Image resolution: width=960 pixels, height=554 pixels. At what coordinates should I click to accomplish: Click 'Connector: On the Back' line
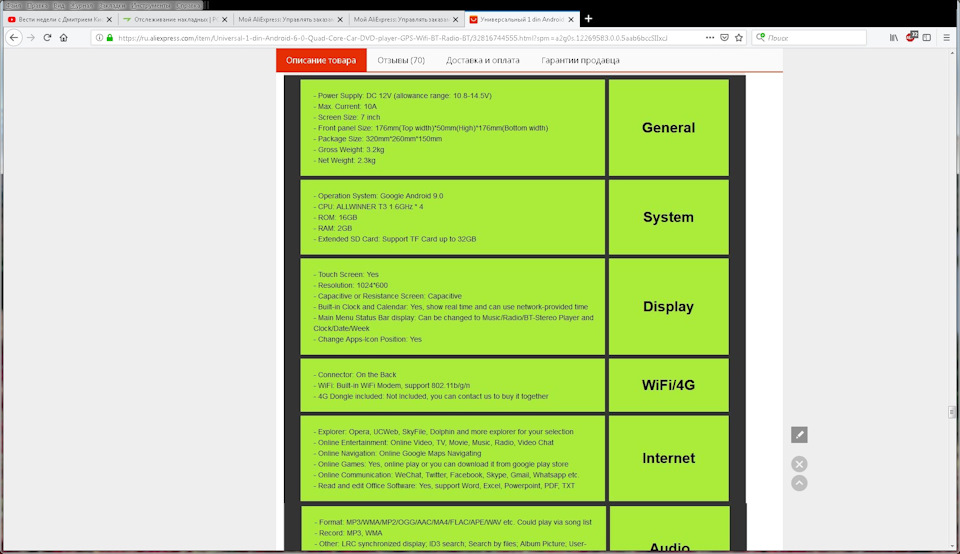click(355, 375)
